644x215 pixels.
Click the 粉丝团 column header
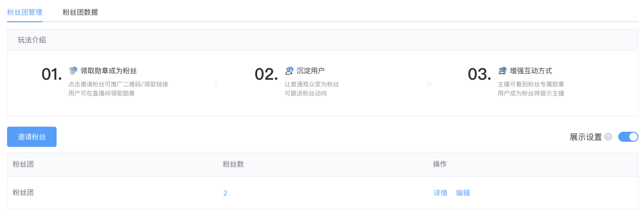pyautogui.click(x=23, y=164)
